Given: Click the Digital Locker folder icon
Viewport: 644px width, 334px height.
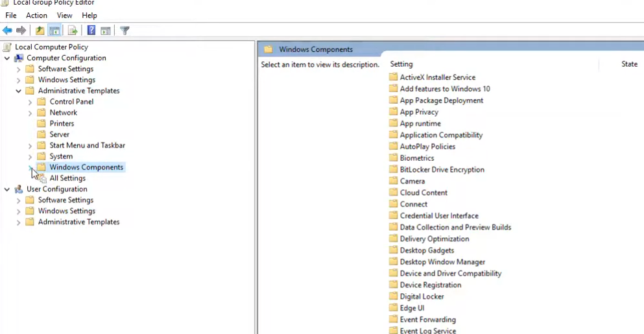Looking at the screenshot, I should point(394,296).
